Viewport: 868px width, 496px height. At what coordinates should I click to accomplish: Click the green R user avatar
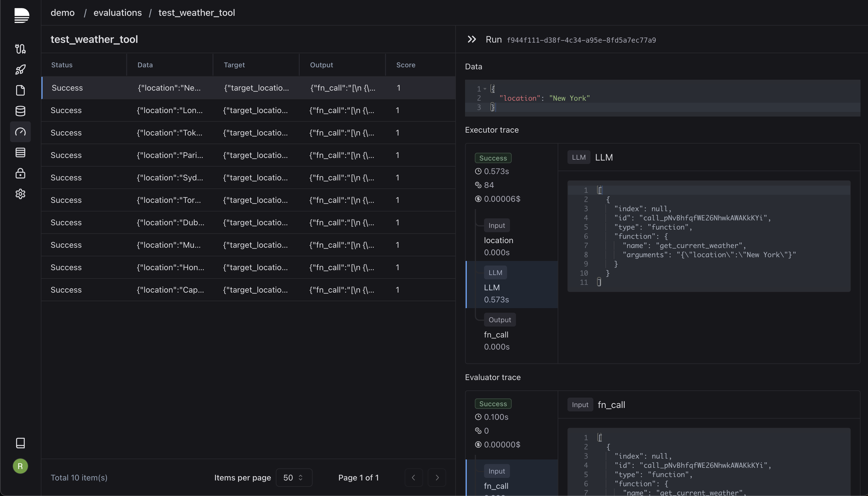[x=20, y=466]
